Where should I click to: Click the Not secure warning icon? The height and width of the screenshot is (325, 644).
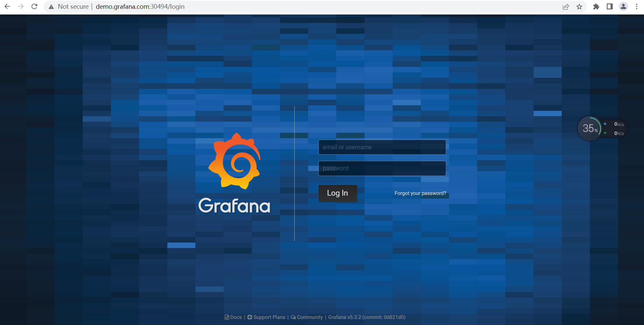pos(51,7)
